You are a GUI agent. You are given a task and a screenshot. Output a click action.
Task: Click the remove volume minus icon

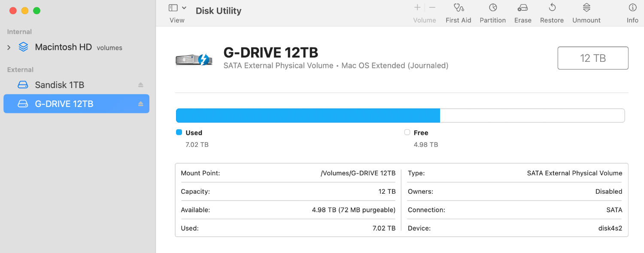[x=432, y=8]
